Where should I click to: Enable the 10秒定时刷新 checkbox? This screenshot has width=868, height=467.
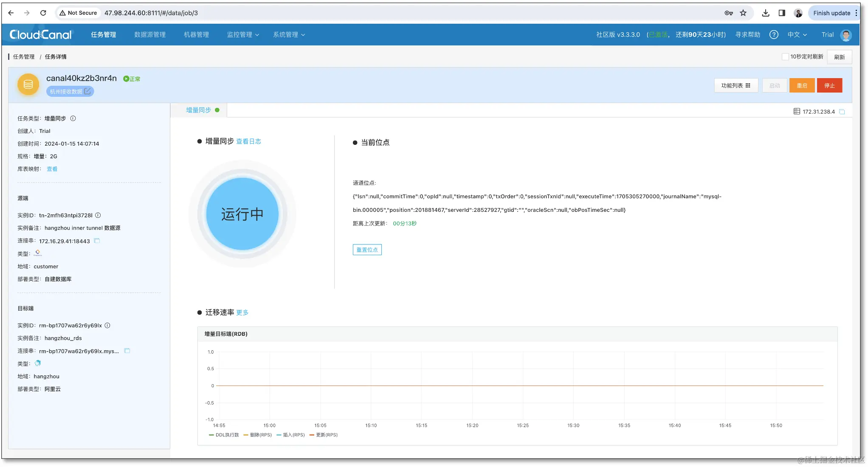pyautogui.click(x=785, y=56)
